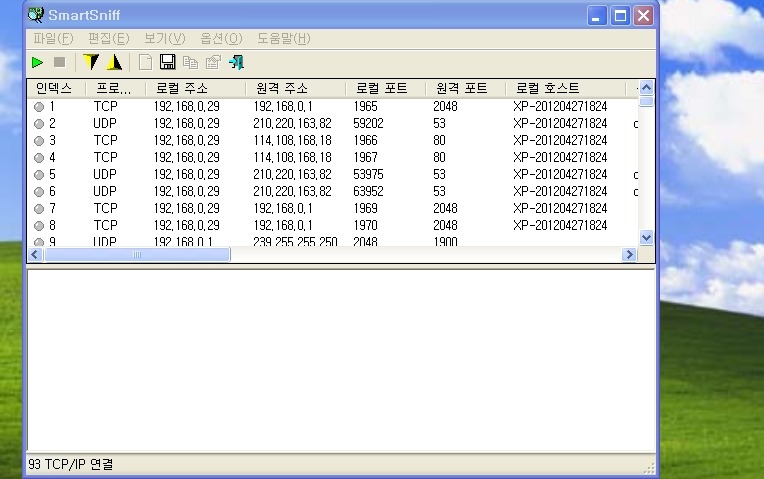This screenshot has height=479, width=764.
Task: Click the list's vertical scrollbar down arrow
Action: click(646, 238)
